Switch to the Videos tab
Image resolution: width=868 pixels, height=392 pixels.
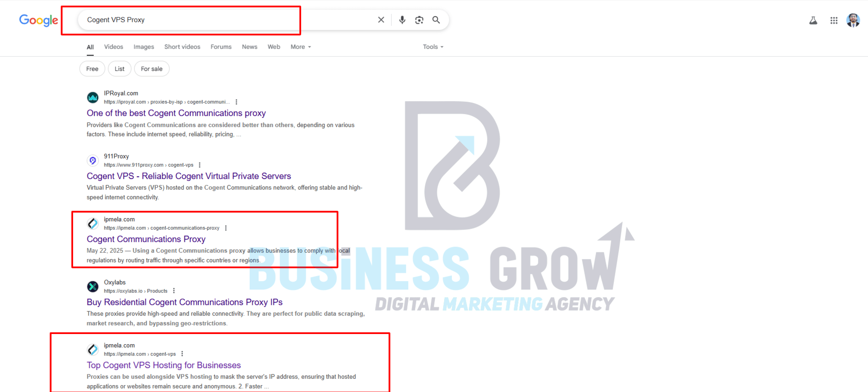[x=114, y=47]
